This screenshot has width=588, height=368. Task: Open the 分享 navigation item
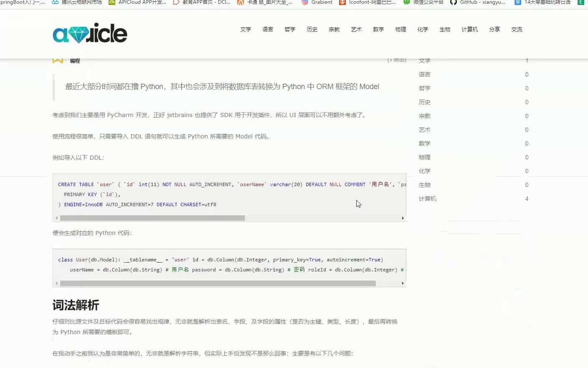494,29
